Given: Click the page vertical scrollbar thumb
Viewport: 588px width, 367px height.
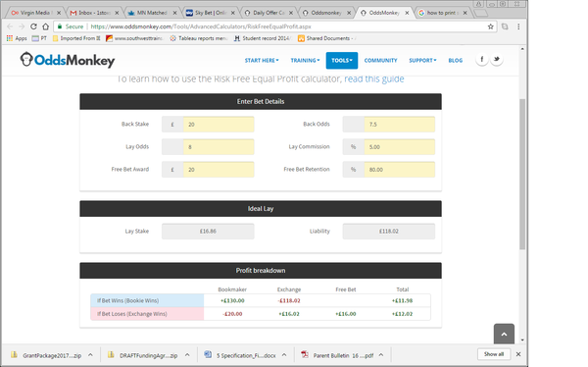Looking at the screenshot, I should coord(522,174).
